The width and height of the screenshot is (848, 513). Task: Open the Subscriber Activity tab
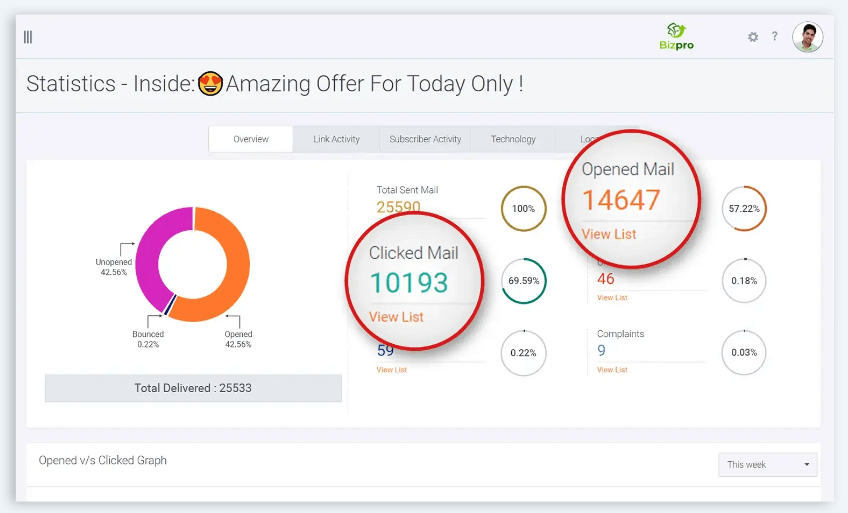(425, 139)
